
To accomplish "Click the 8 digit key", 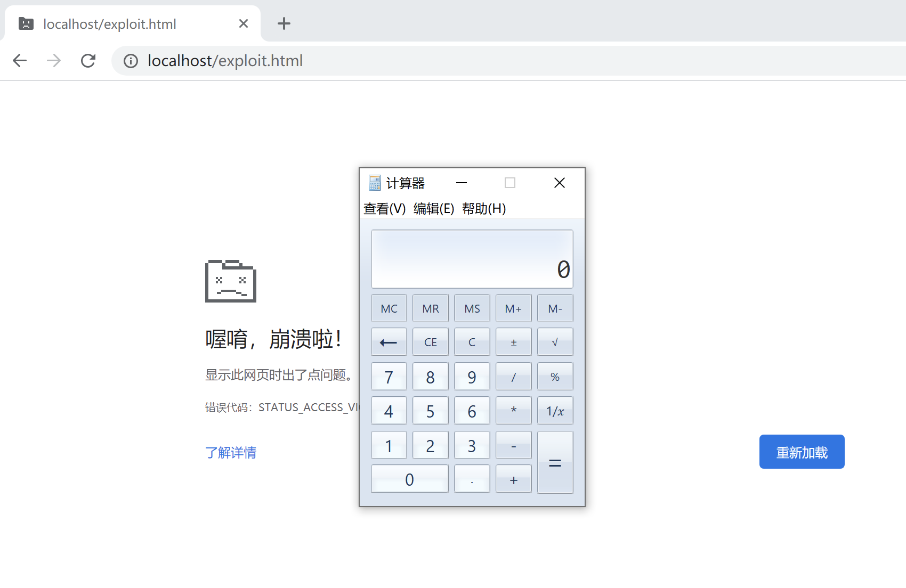I will (x=431, y=377).
